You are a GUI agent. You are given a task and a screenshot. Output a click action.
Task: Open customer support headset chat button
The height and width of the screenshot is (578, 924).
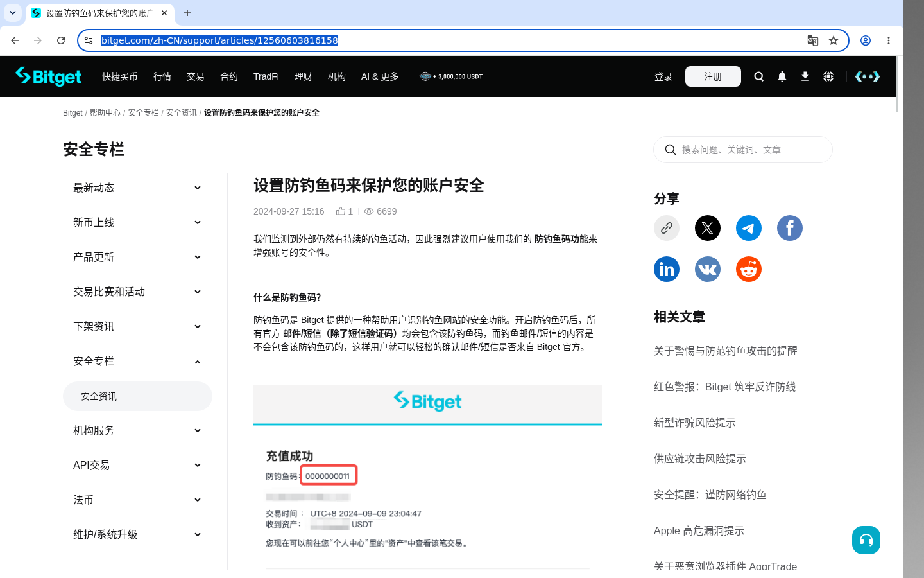[x=866, y=540]
